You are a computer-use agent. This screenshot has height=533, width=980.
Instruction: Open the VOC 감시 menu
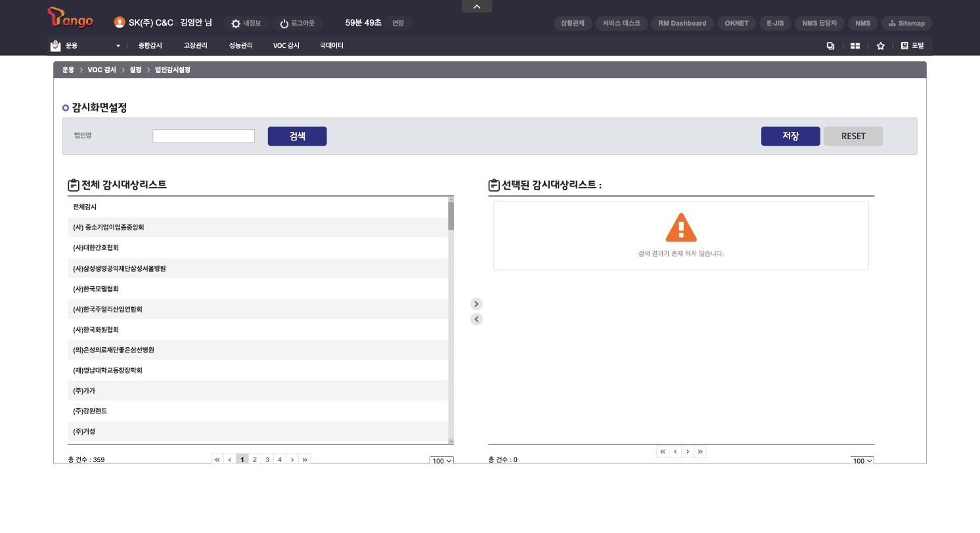tap(286, 46)
